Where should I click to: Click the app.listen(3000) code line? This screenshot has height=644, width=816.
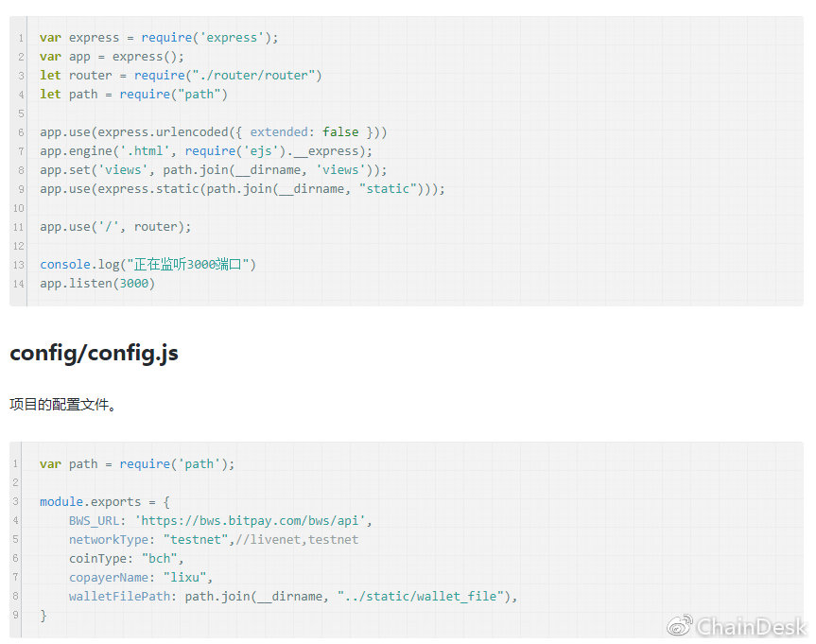(x=97, y=284)
